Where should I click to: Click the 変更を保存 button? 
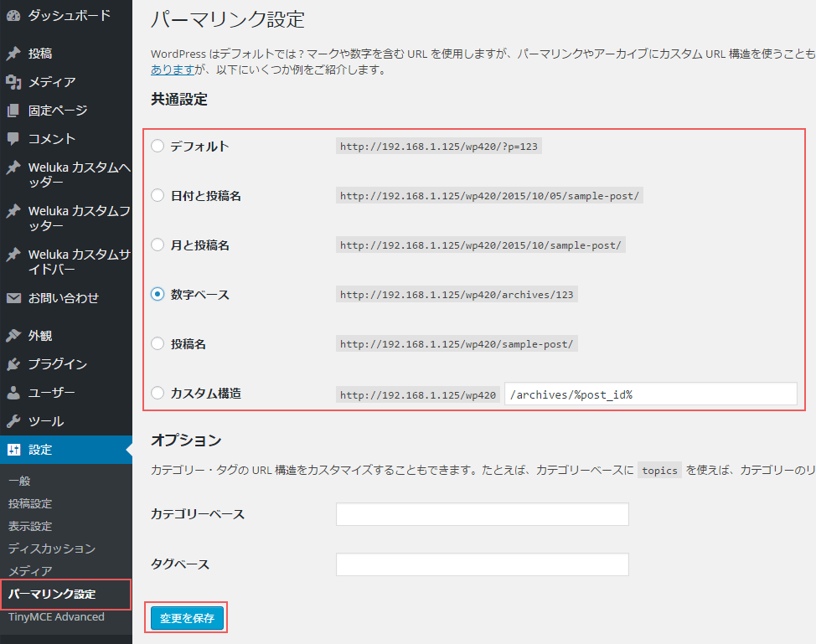[188, 618]
